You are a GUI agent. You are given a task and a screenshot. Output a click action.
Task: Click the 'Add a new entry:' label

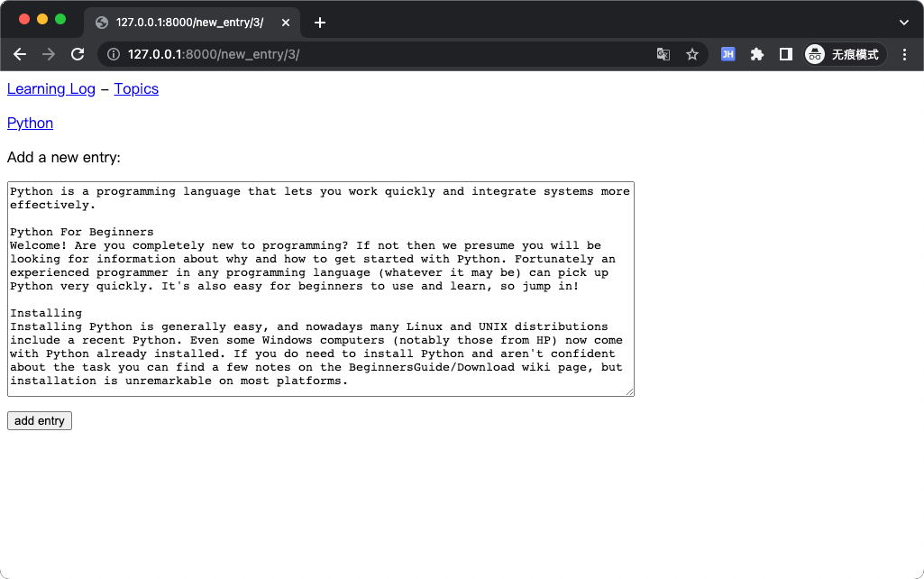[64, 158]
